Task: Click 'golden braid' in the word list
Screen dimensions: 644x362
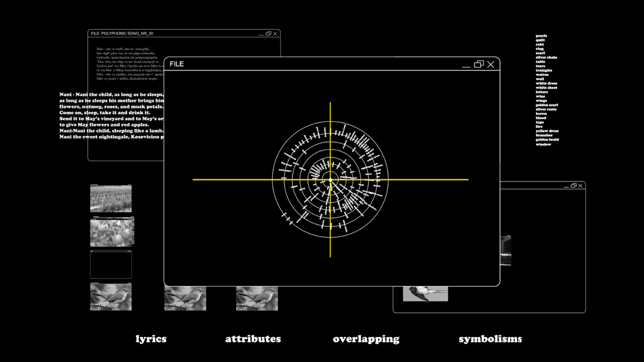Action: 547,139
